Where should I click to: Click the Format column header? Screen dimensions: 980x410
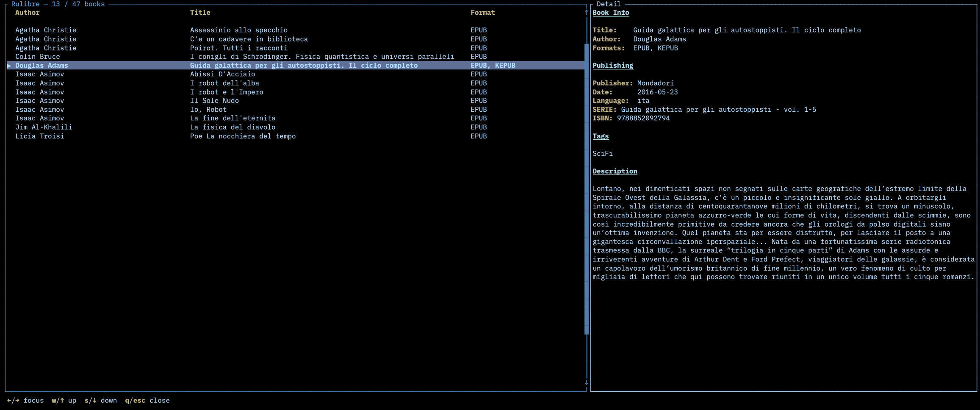click(483, 12)
